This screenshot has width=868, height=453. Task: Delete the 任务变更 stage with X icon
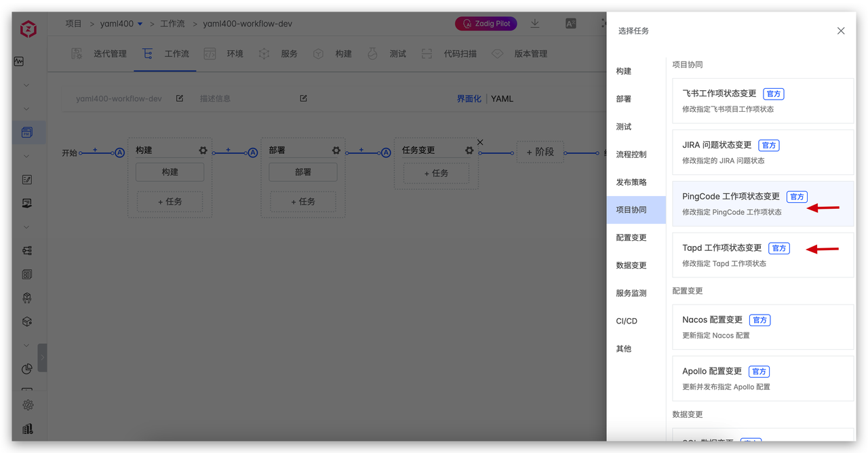[x=480, y=142]
